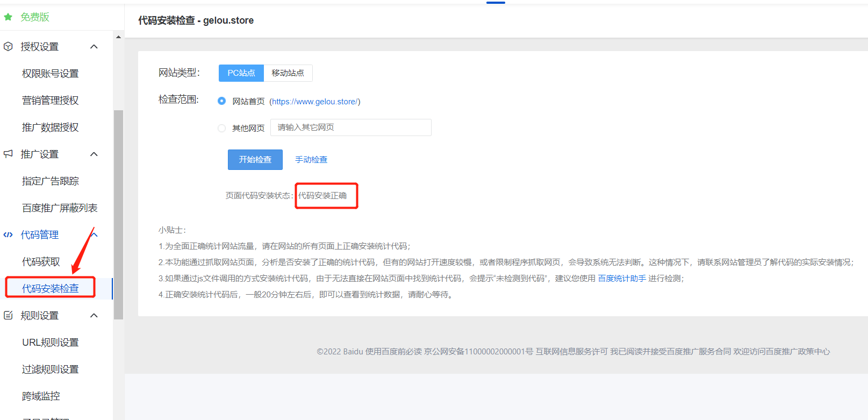This screenshot has height=420, width=868.
Task: Switch to 移动站点 tab
Action: 288,73
